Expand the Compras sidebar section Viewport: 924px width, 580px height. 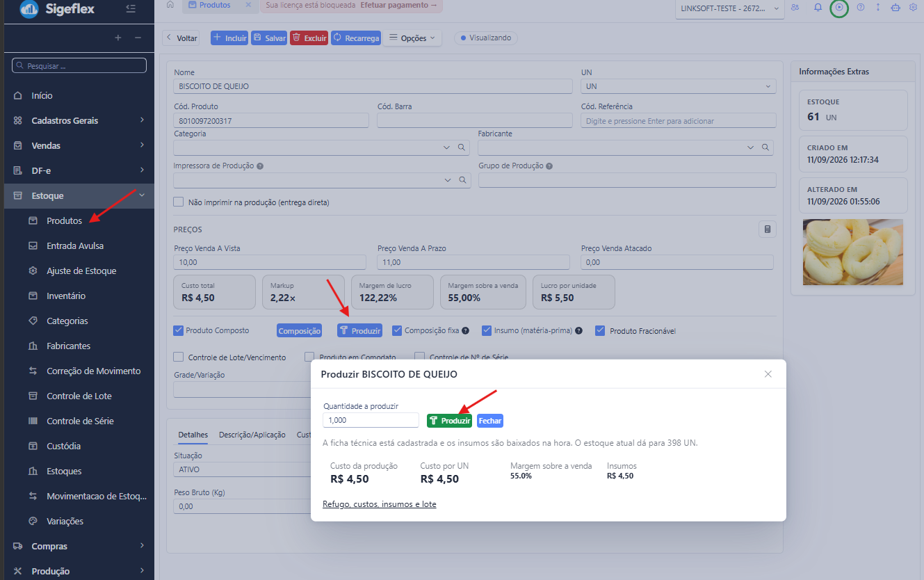pyautogui.click(x=79, y=546)
